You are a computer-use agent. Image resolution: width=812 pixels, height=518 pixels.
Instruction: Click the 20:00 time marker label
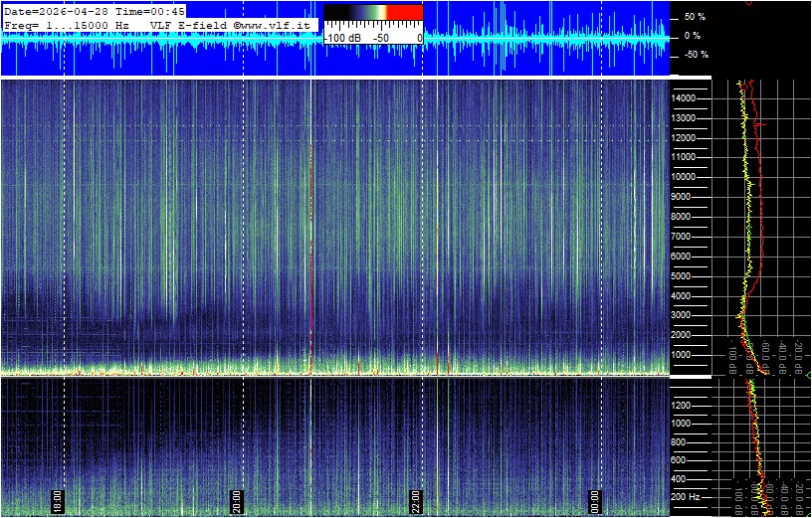(x=236, y=501)
